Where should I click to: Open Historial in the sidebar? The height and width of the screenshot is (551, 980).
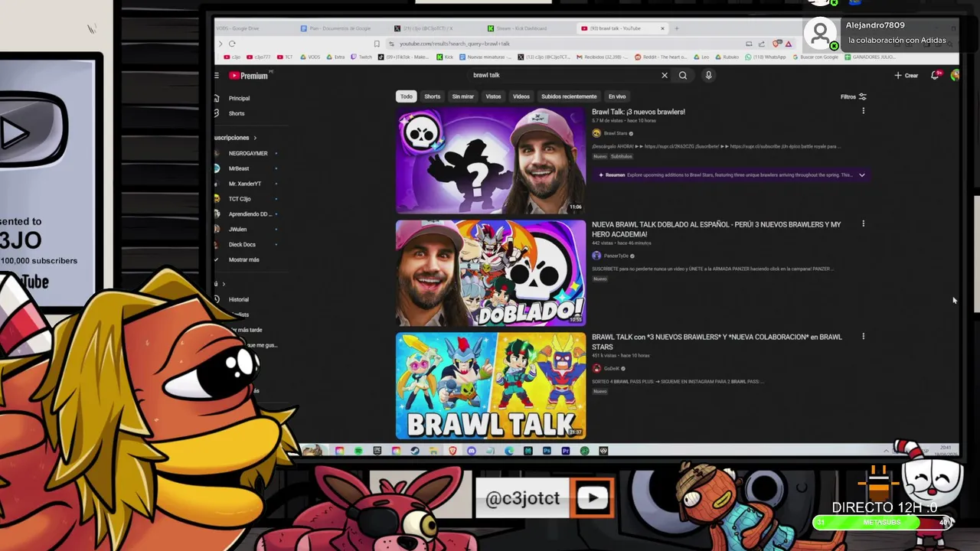tap(238, 299)
